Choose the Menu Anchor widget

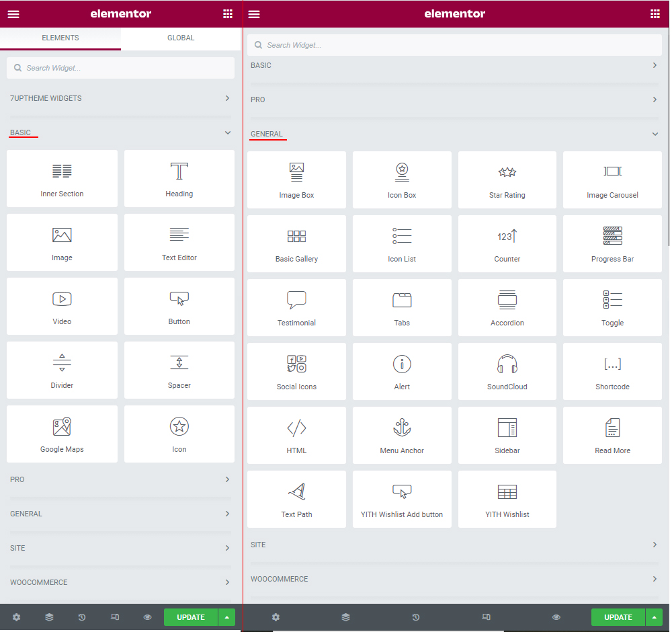402,435
